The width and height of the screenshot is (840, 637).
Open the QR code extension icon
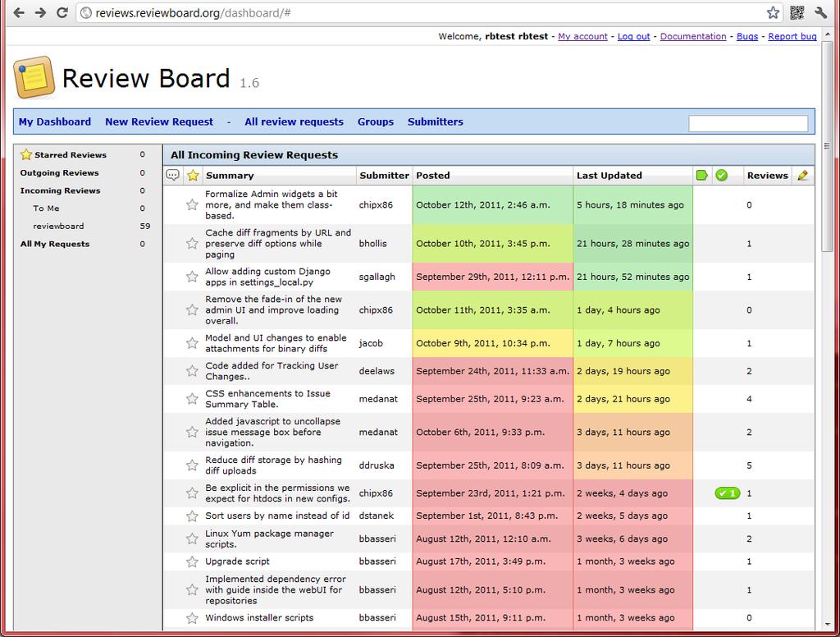coord(797,12)
